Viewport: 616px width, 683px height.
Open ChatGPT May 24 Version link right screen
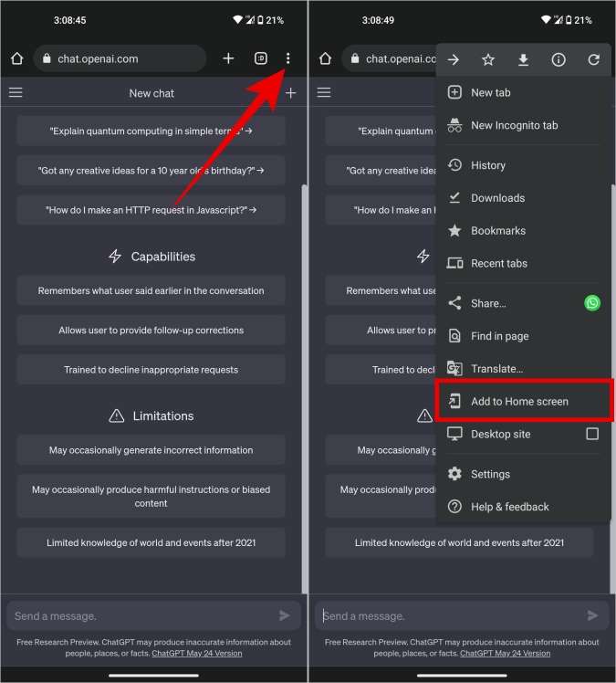tap(505, 653)
